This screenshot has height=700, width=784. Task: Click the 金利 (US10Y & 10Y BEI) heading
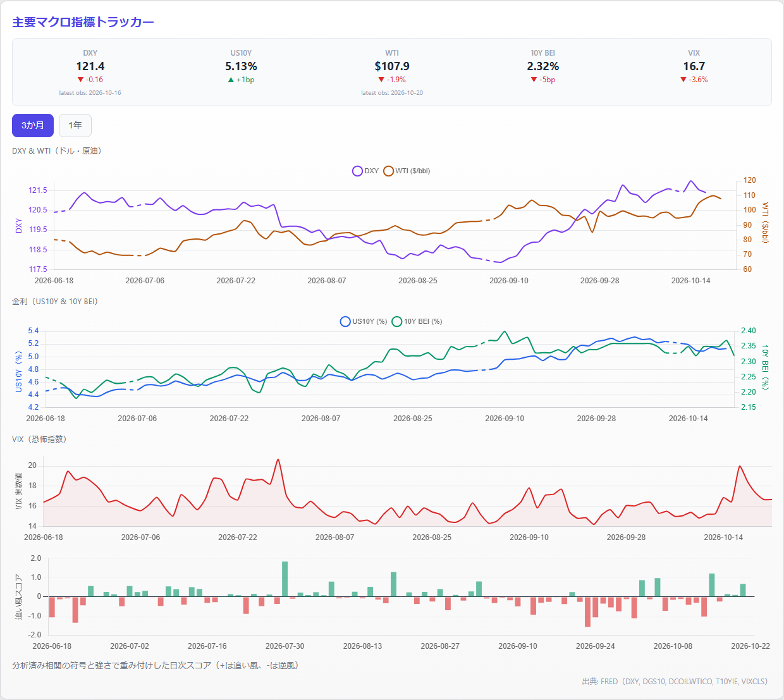pyautogui.click(x=55, y=302)
